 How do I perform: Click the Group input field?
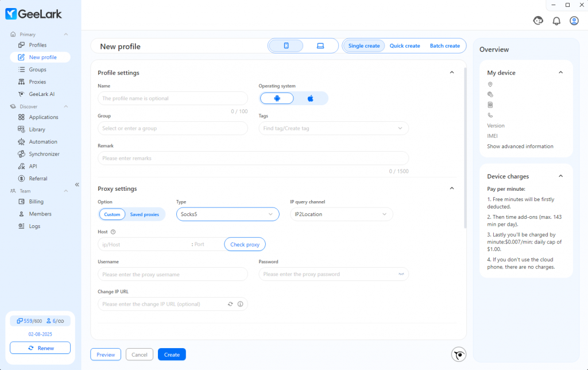(172, 128)
